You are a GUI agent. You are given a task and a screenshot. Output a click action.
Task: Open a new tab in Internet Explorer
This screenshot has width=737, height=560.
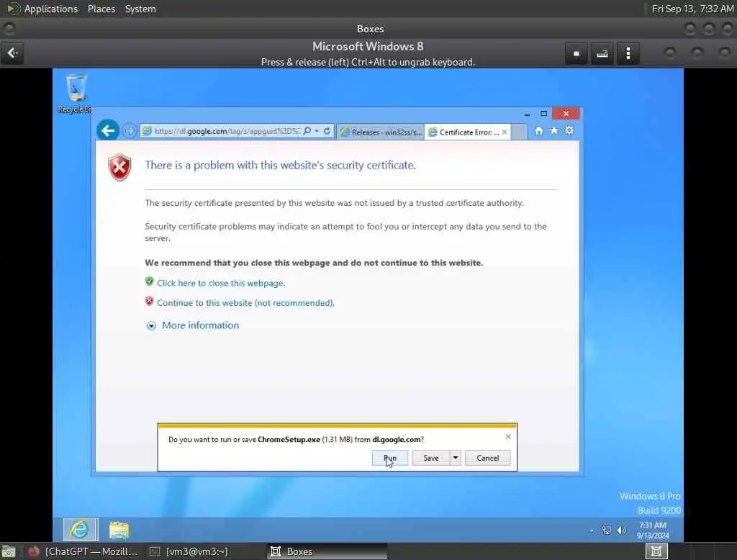(519, 132)
